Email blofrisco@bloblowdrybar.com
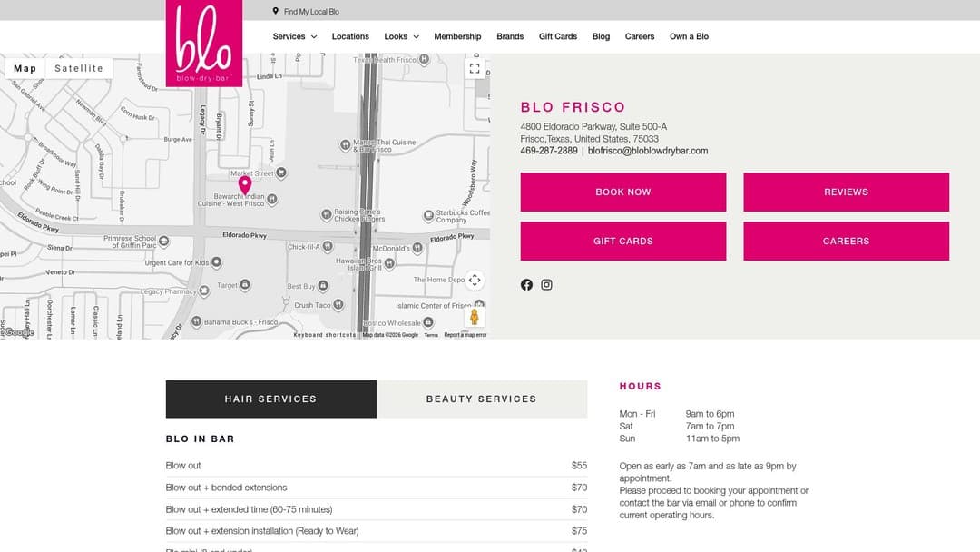Viewport: 980px width, 552px height. point(648,151)
